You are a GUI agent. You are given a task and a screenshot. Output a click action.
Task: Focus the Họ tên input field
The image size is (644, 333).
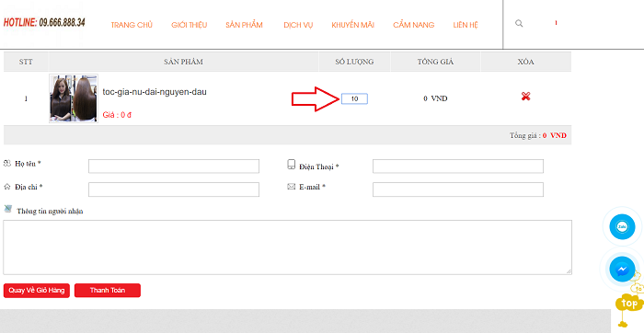[x=174, y=166]
